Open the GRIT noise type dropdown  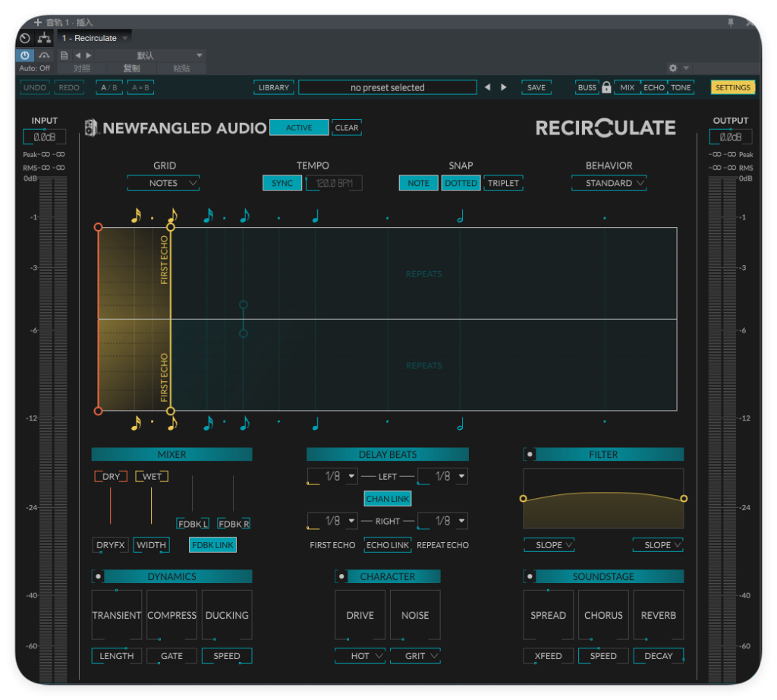click(415, 656)
